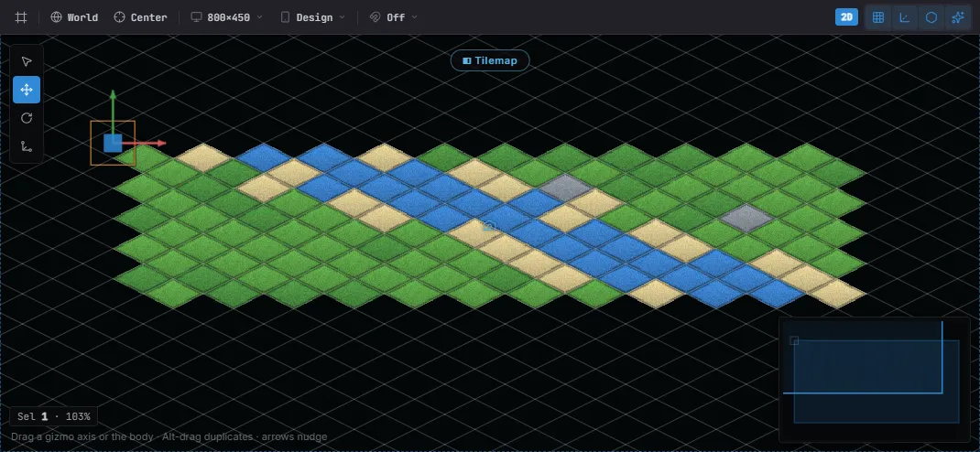
Task: Toggle World coordinate space
Action: 74,17
